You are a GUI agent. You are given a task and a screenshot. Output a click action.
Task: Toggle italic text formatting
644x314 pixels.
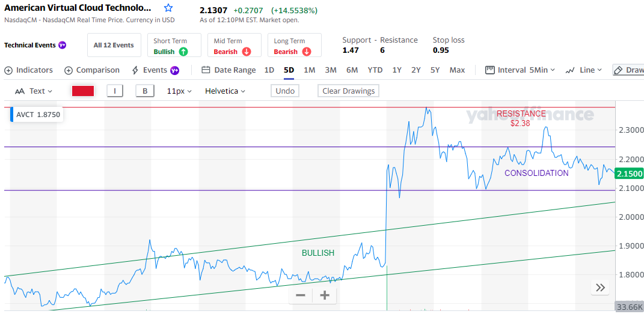pos(116,91)
